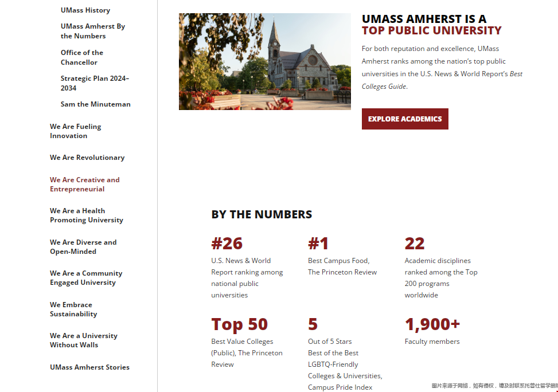Open the UMass History sidebar link
This screenshot has height=392, width=558.
[85, 10]
